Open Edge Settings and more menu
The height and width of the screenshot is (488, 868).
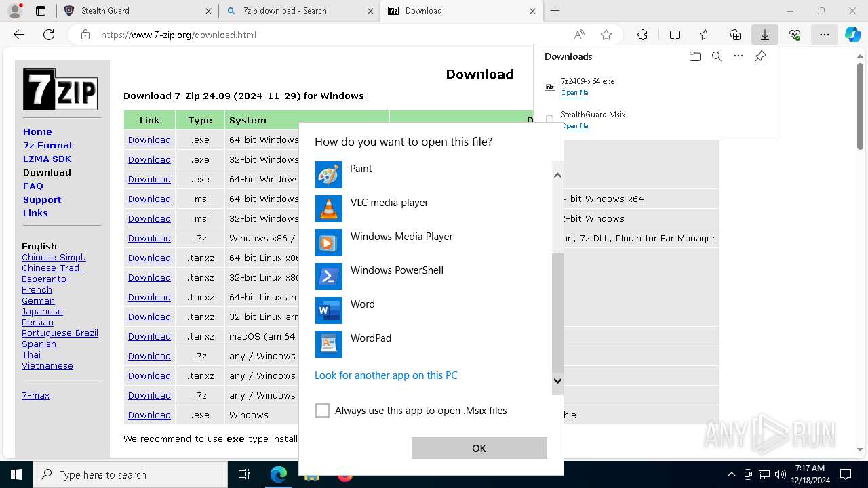(x=824, y=35)
